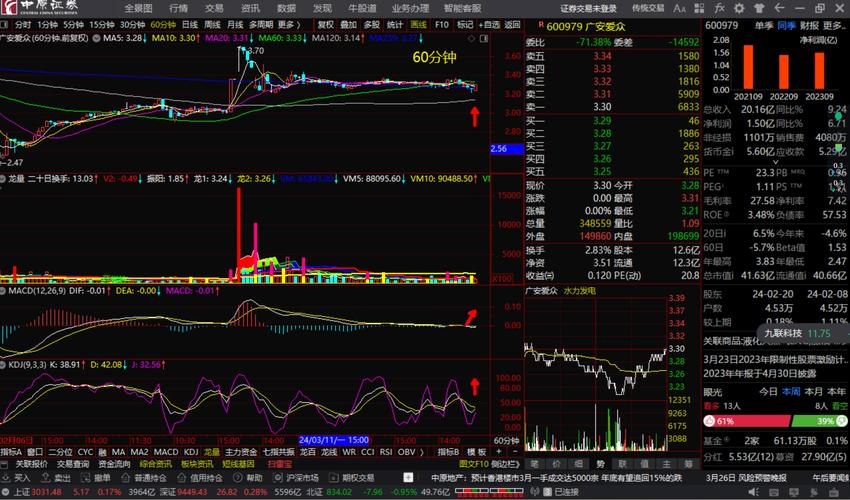Select 本周 in the 眼光 poll

pos(791,392)
